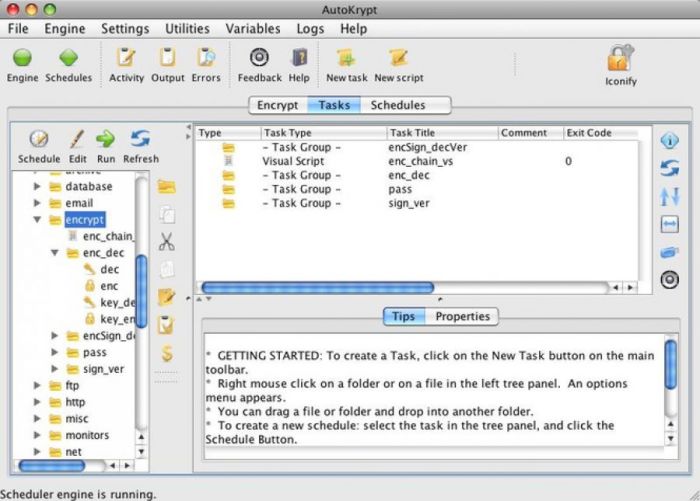The image size is (700, 501).
Task: Click the Tips panel vertical scrollbar thumb
Action: pyautogui.click(x=671, y=364)
